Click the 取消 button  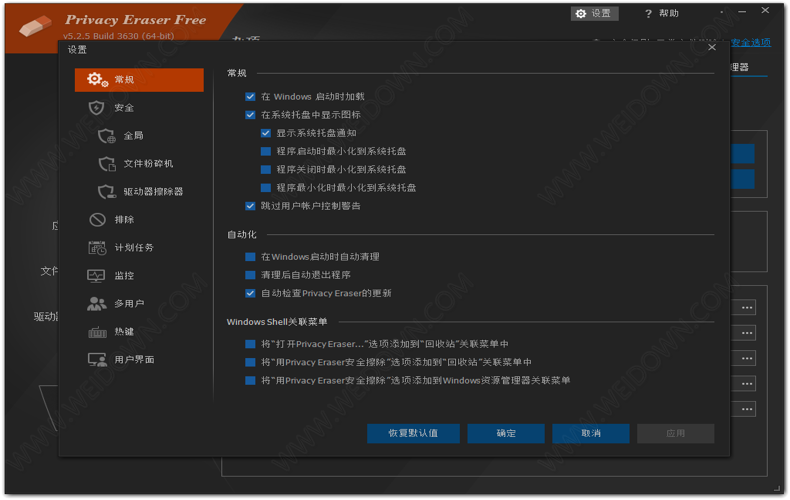tap(590, 433)
